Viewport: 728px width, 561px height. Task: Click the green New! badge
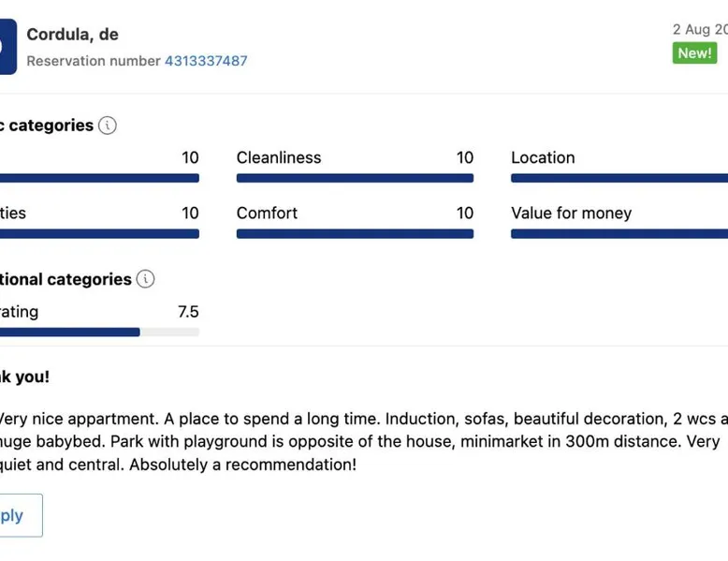click(694, 53)
